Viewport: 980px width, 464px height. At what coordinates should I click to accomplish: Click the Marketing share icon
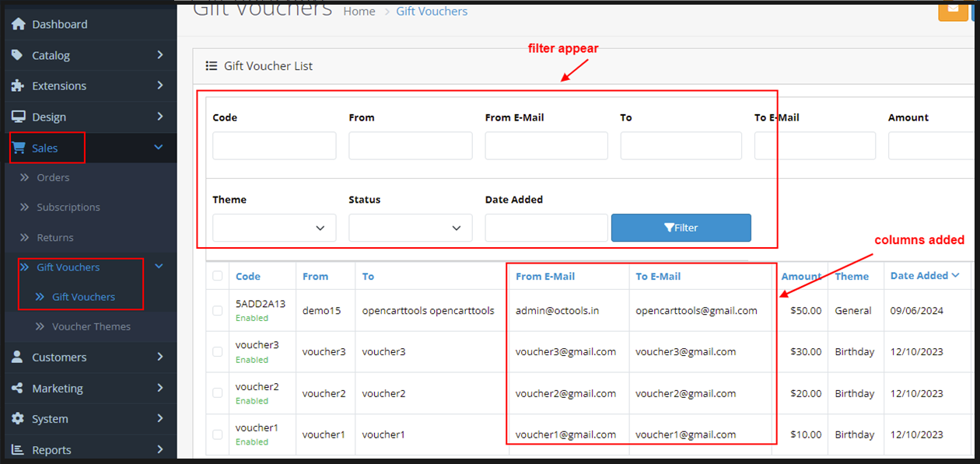(x=18, y=388)
